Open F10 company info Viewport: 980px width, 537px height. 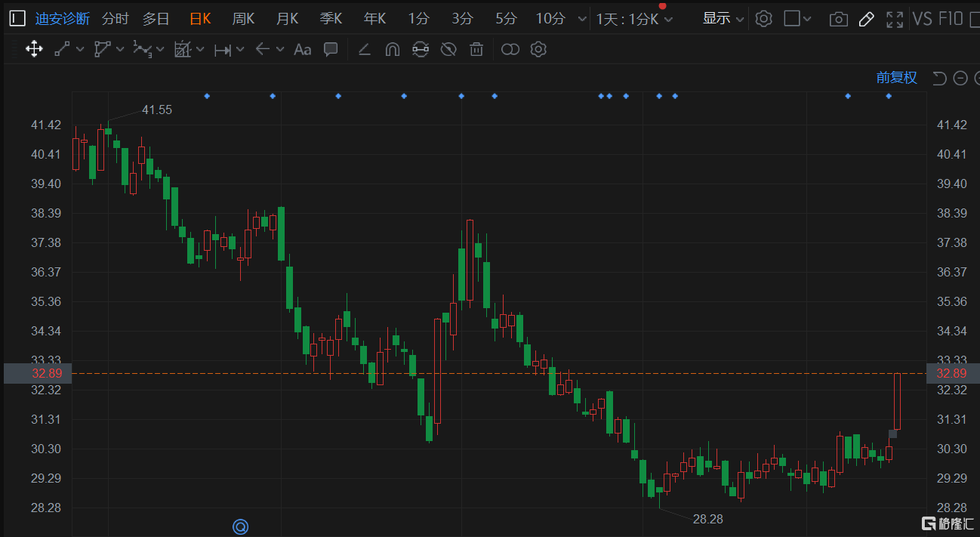(951, 19)
